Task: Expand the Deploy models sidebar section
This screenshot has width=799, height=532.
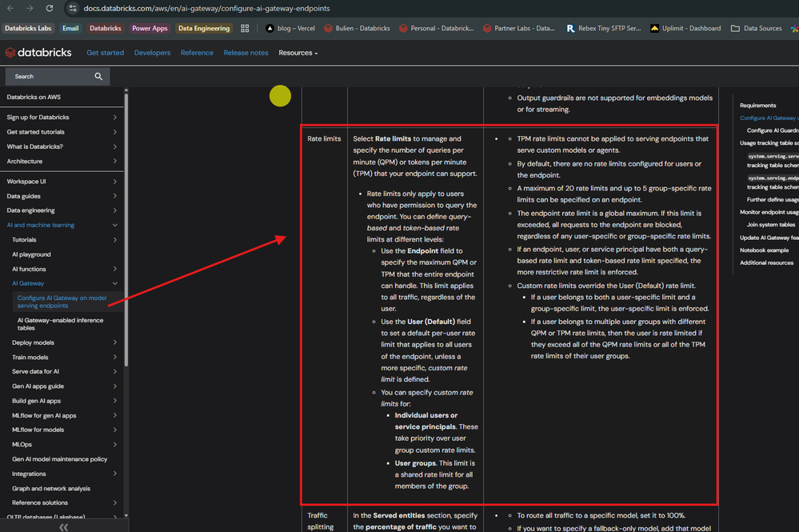Action: (x=115, y=342)
